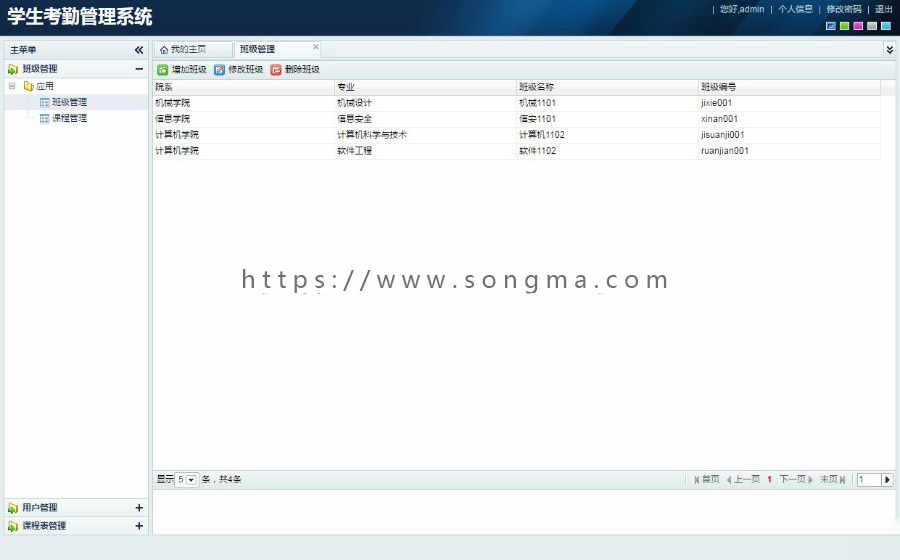Click the 班级管理 accordion header icon
The width and height of the screenshot is (900, 560).
point(13,69)
